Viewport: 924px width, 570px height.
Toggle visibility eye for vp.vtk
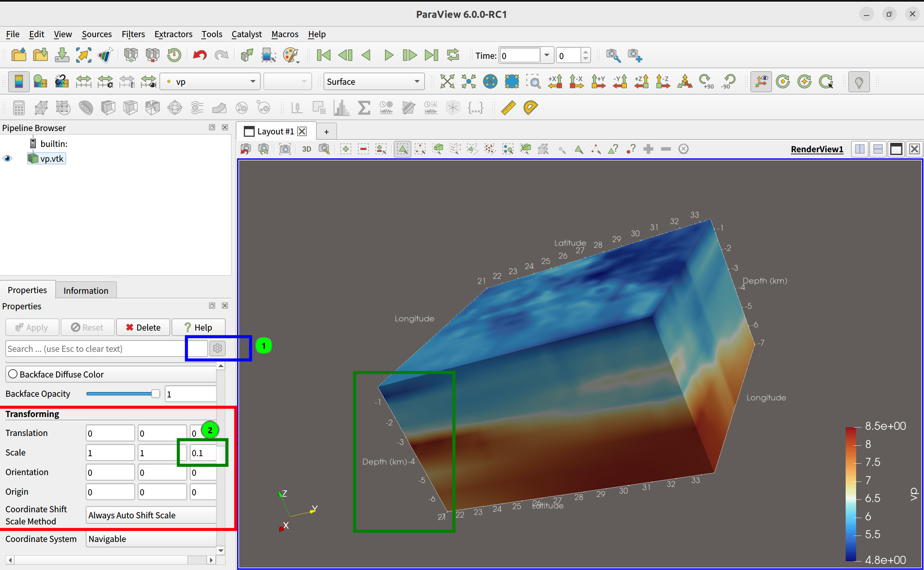click(7, 159)
